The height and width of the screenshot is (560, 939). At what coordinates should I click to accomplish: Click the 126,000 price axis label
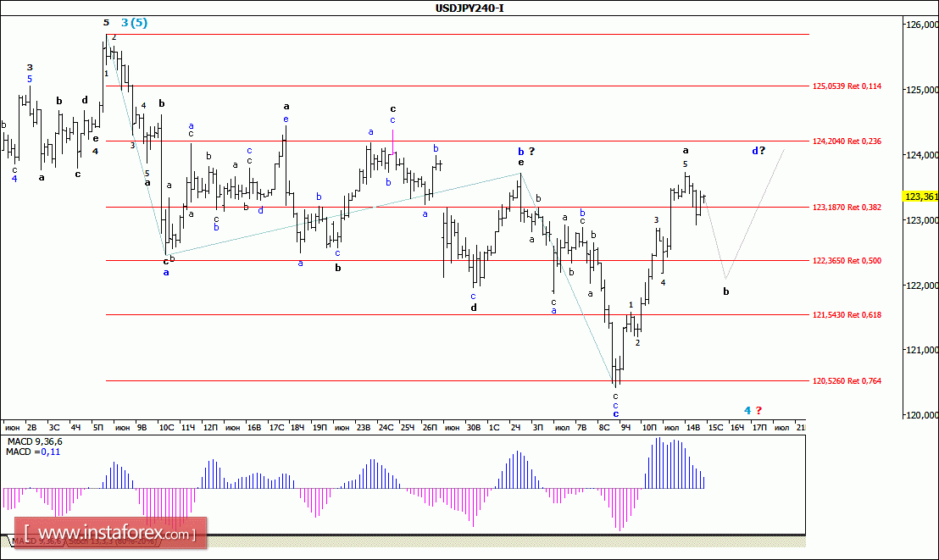tap(923, 25)
